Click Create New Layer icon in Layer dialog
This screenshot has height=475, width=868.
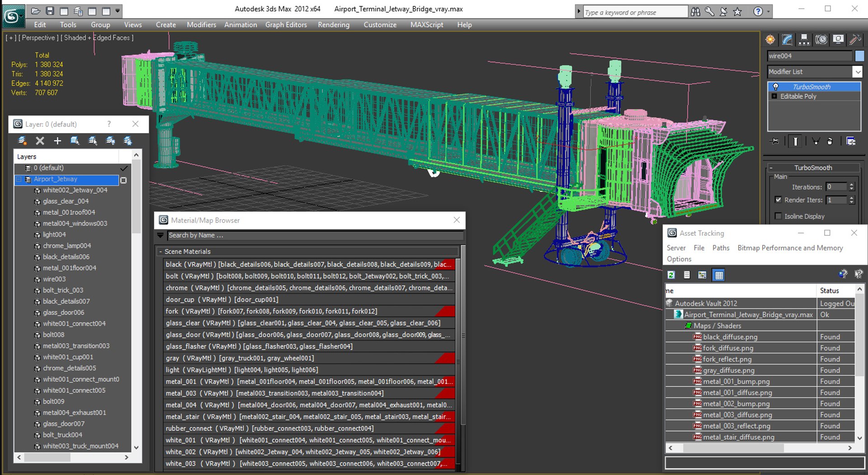click(x=22, y=141)
